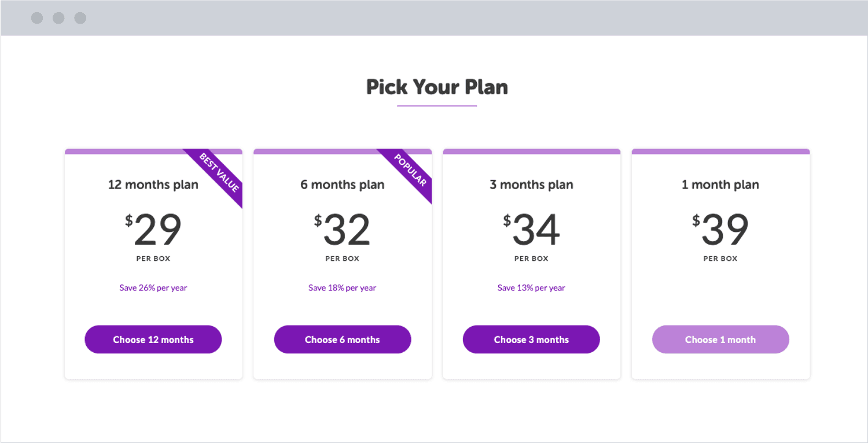Screen dimensions: 868x443
Task: Click the Pick Your Plan heading
Action: click(437, 87)
